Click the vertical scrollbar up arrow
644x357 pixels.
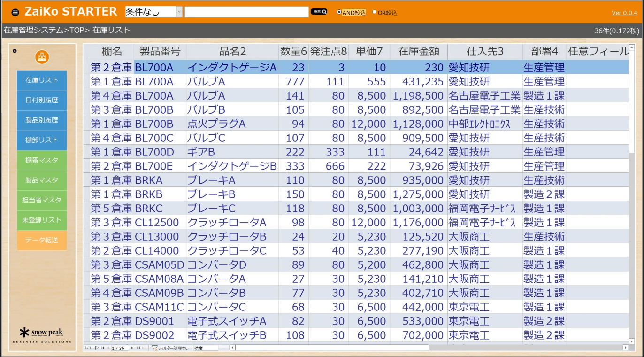[631, 47]
